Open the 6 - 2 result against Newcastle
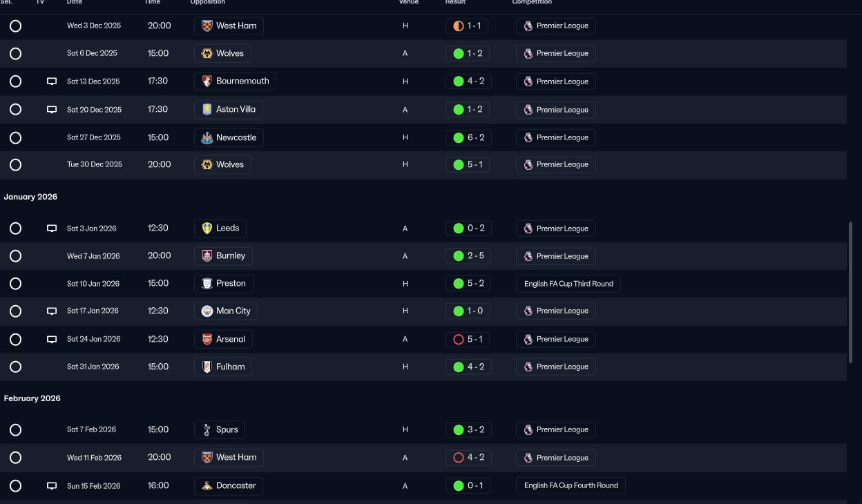The width and height of the screenshot is (862, 504). coord(468,137)
